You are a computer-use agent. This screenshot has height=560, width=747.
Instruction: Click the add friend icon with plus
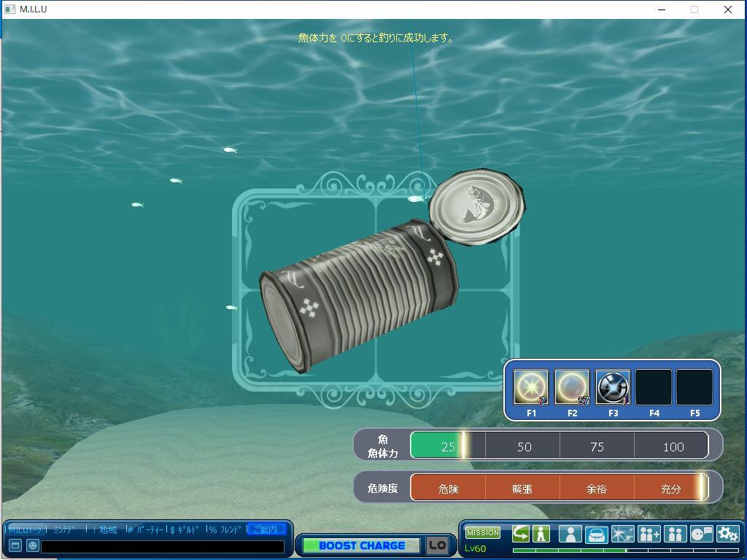(649, 534)
